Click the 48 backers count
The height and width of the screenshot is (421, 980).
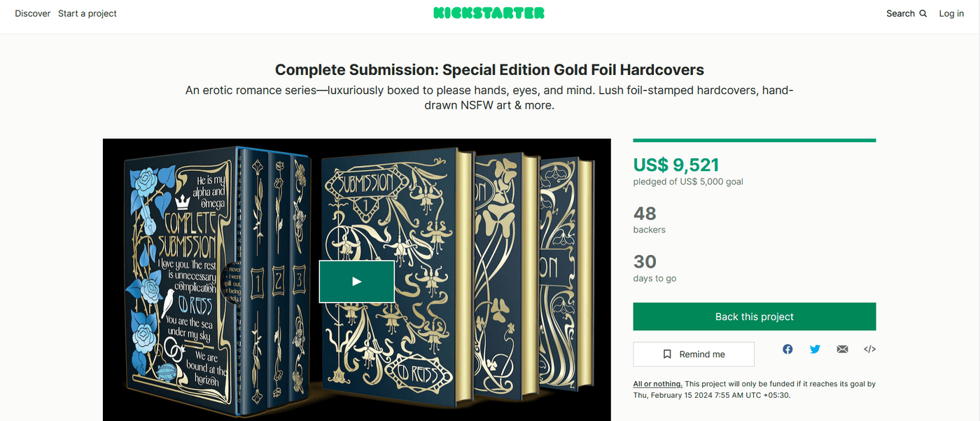[x=645, y=213]
